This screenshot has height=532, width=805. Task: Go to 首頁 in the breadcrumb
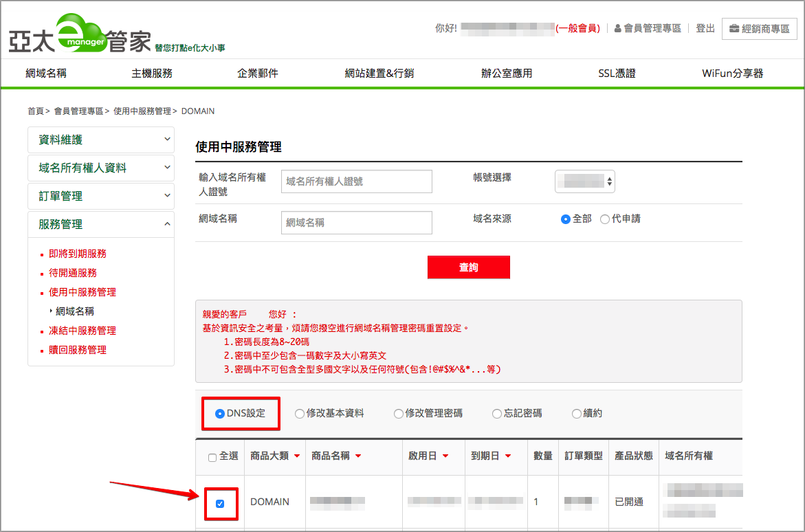tap(36, 111)
